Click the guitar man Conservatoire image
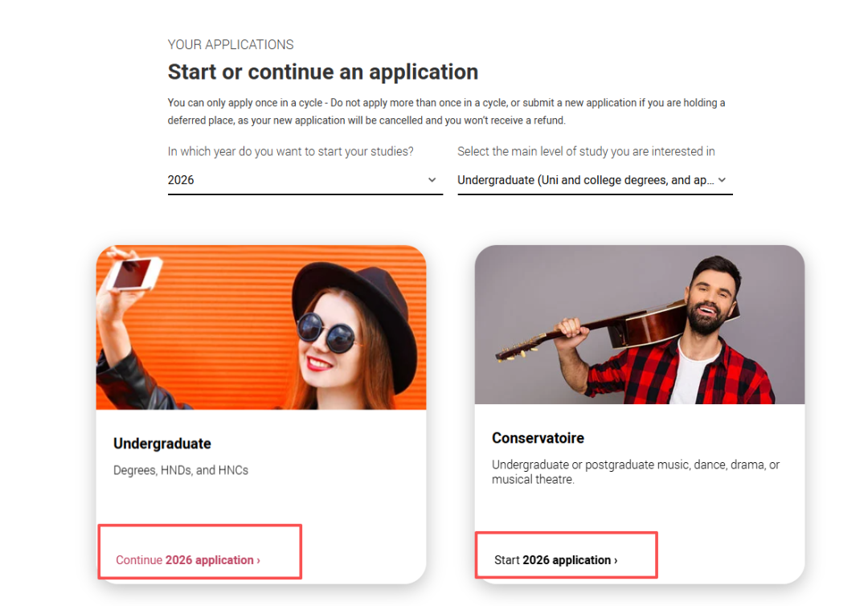The height and width of the screenshot is (606, 868). (639, 324)
